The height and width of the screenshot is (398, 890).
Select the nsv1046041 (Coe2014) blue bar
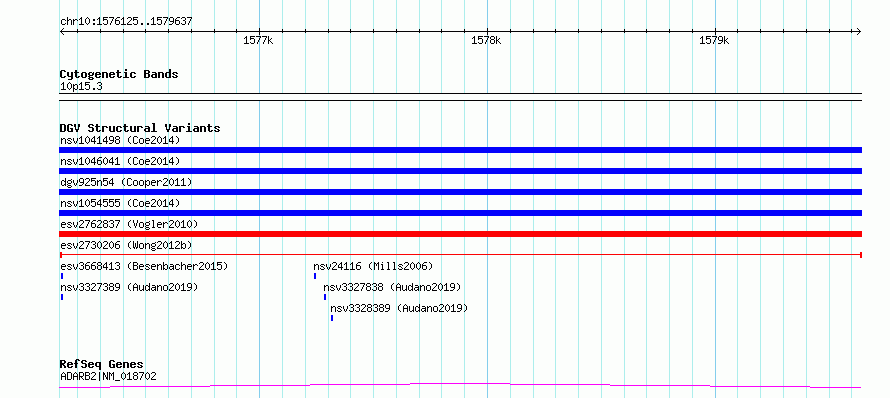[x=460, y=171]
